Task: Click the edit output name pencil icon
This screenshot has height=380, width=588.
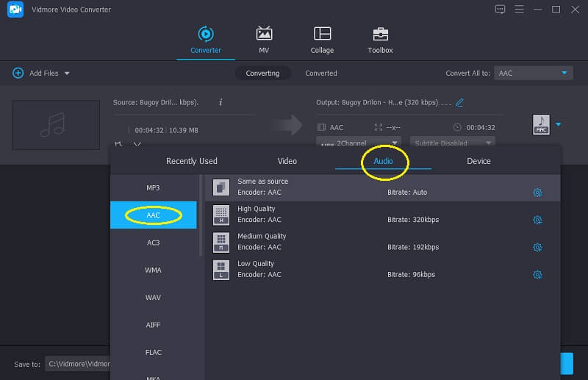Action: (x=460, y=103)
